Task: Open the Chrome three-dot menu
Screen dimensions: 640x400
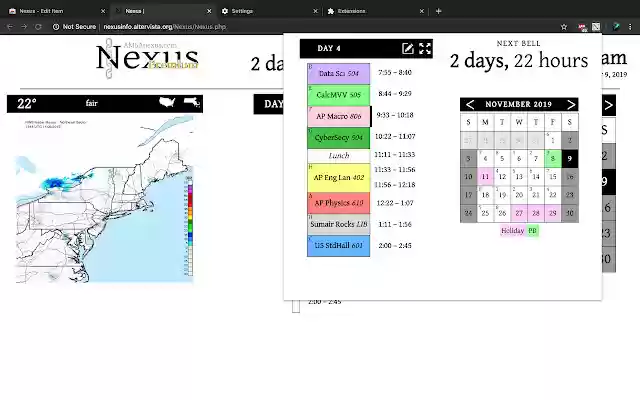Action: coord(630,27)
